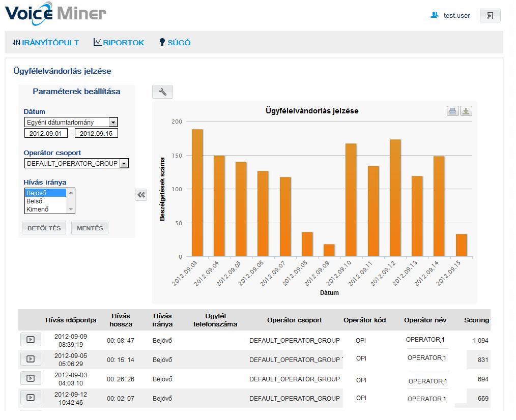
Task: Click the 2012.09.14 chart bar
Action: point(439,206)
